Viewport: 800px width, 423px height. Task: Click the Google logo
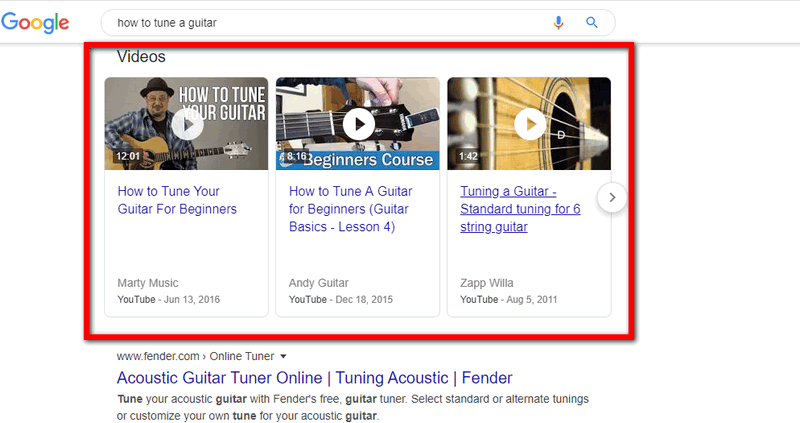(x=35, y=23)
